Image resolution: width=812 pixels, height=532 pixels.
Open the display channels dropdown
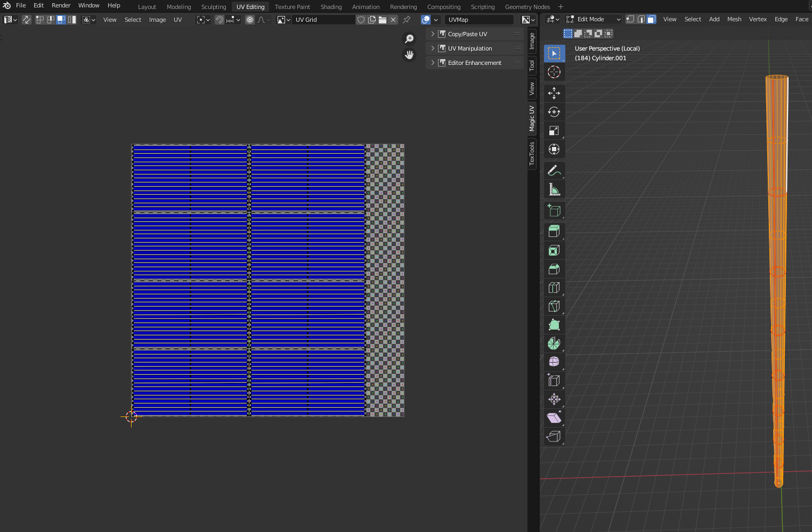(x=529, y=20)
